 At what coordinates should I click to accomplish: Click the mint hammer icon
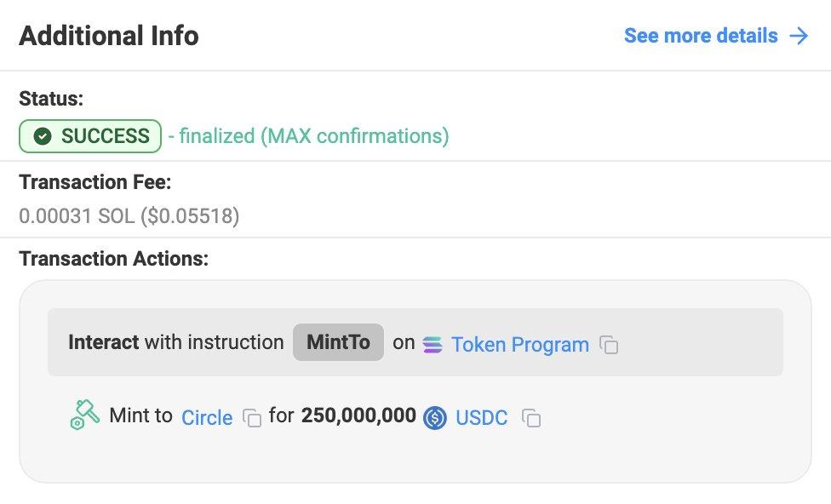[x=85, y=415]
